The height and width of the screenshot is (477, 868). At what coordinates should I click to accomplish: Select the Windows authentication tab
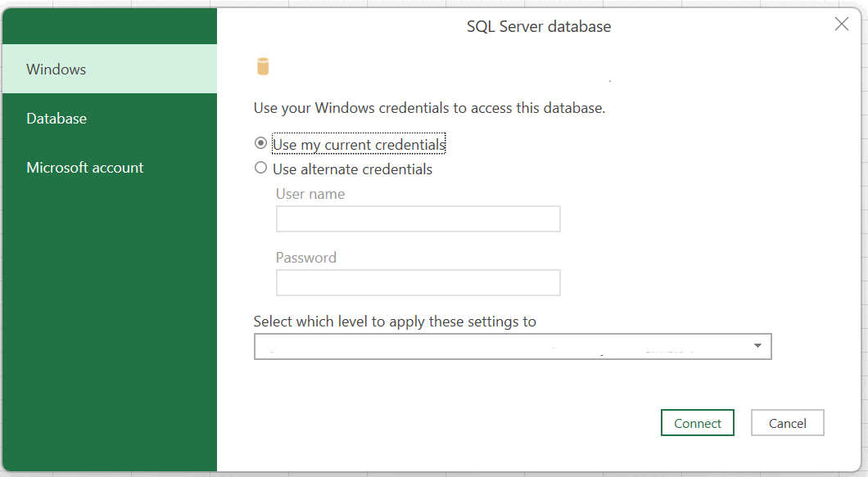coord(56,69)
